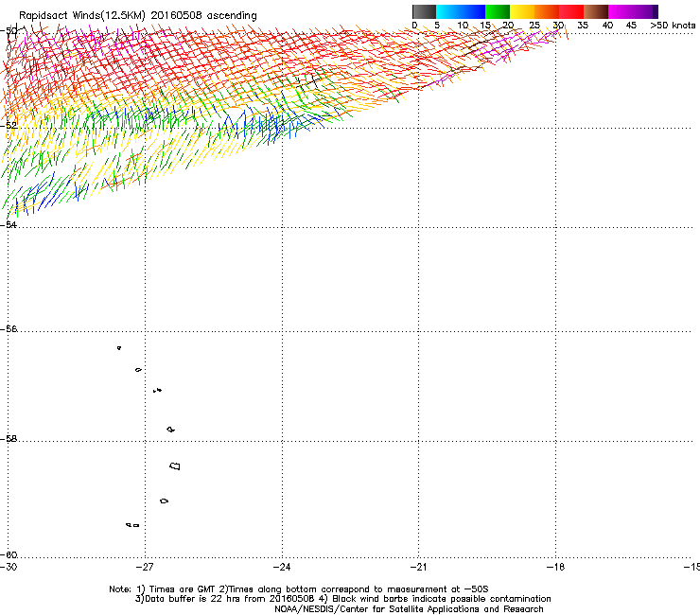Click the -58 latitude axis label
Viewport: 700px width, 615px height.
9,439
